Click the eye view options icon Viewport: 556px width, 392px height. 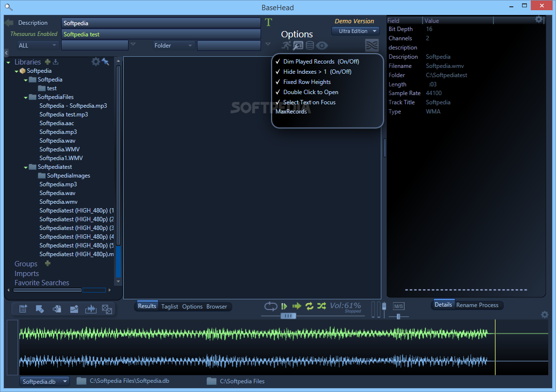pyautogui.click(x=322, y=46)
